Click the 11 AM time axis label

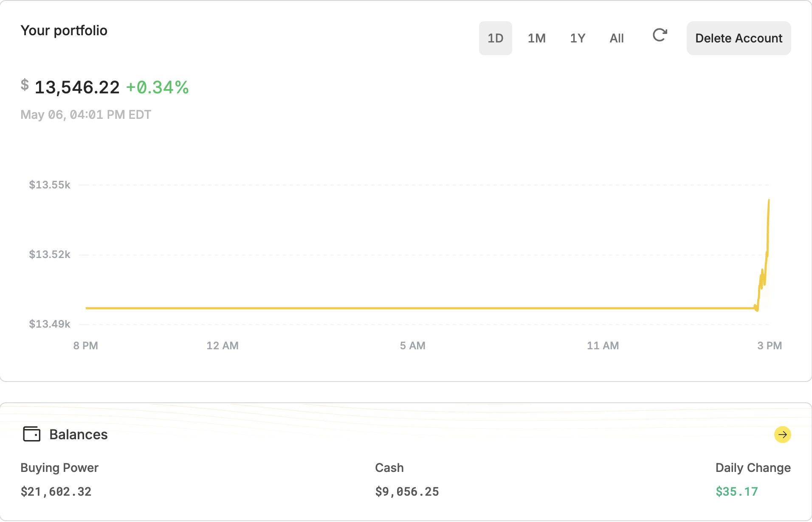click(x=603, y=345)
